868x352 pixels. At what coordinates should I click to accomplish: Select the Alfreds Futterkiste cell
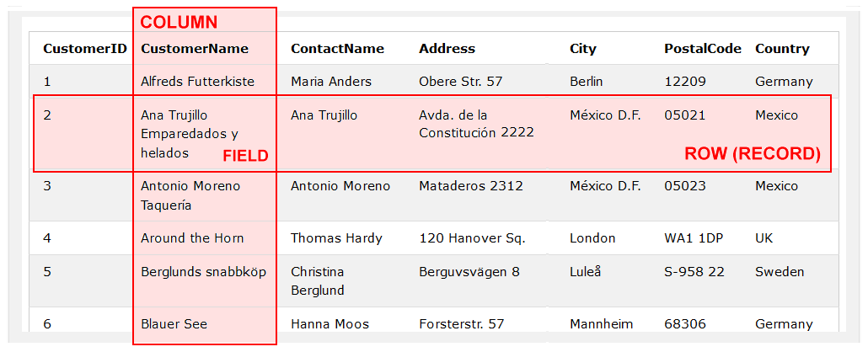coord(197,82)
